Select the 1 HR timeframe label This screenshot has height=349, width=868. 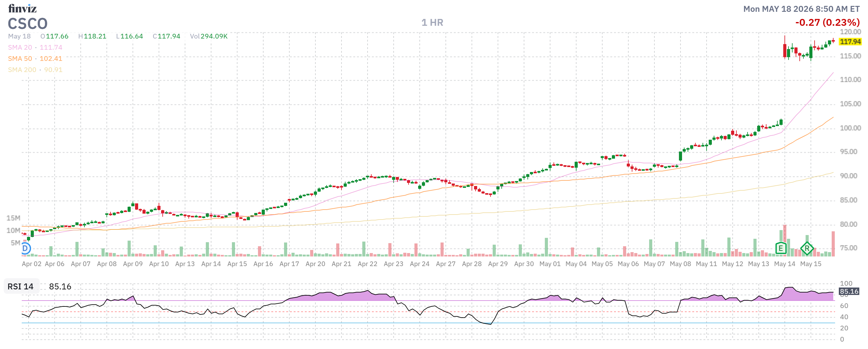coord(432,23)
